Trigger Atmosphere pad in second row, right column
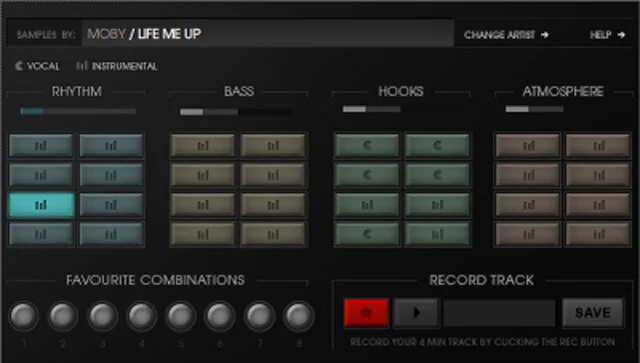 tap(598, 175)
